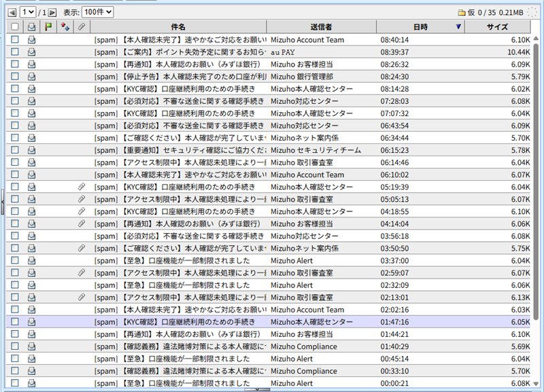Check the box for the 08:40:14 mail
Viewport: 544px width, 392px height.
(x=14, y=39)
